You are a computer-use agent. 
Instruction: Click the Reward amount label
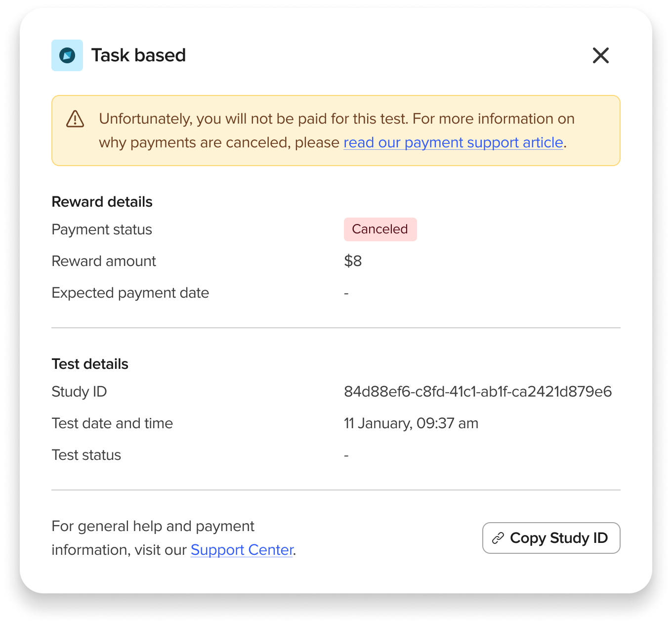click(104, 261)
